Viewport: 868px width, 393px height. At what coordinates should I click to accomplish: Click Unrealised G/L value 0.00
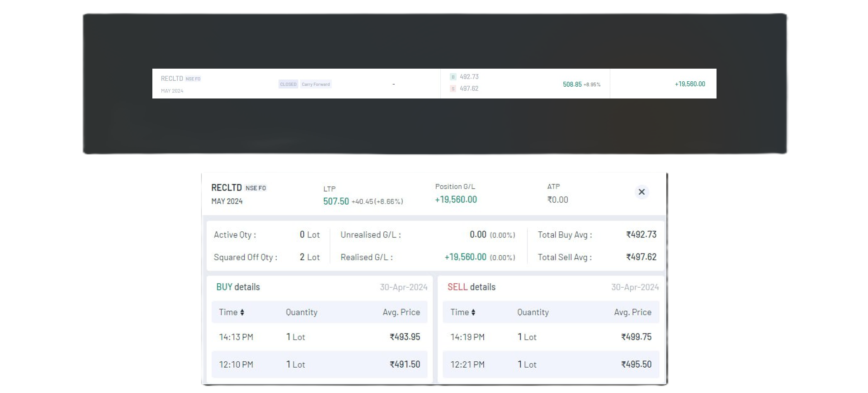pyautogui.click(x=478, y=234)
